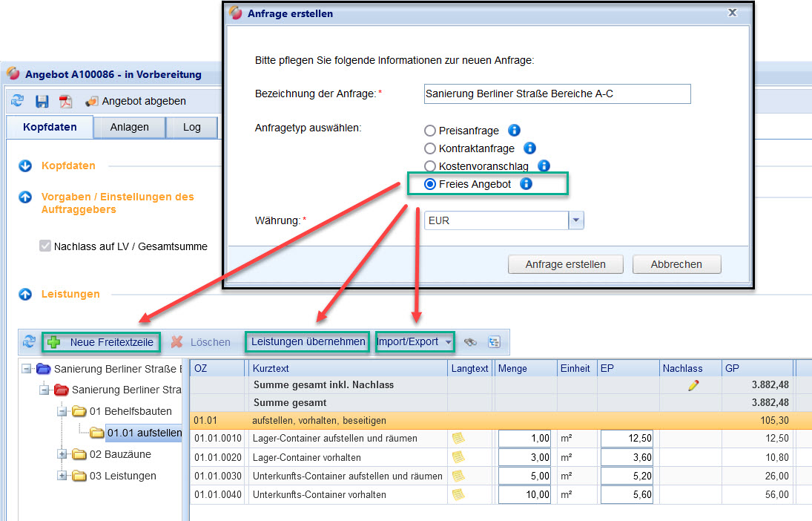
Task: Click the PDF export icon
Action: (x=65, y=101)
